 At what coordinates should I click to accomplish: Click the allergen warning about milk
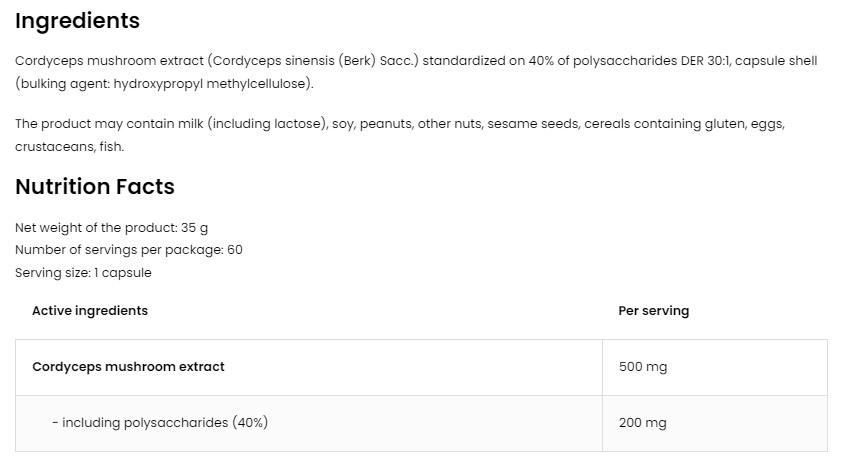coord(400,135)
